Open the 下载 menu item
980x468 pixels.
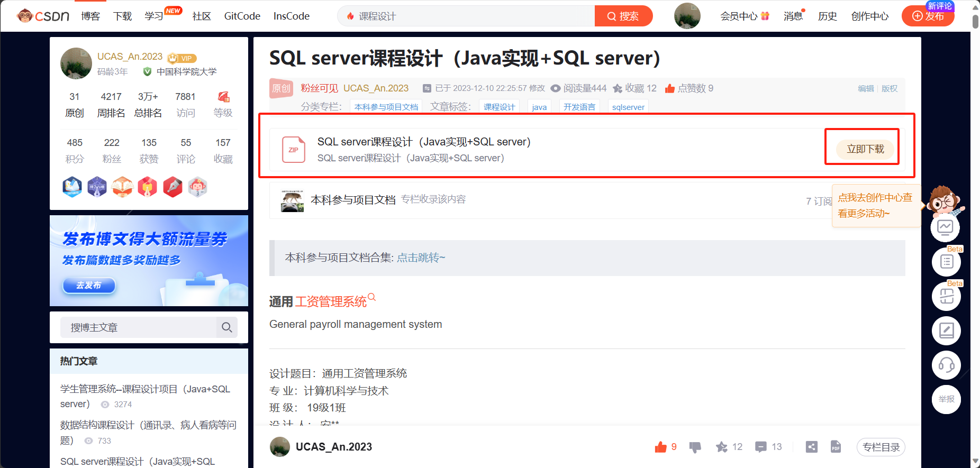coord(122,16)
